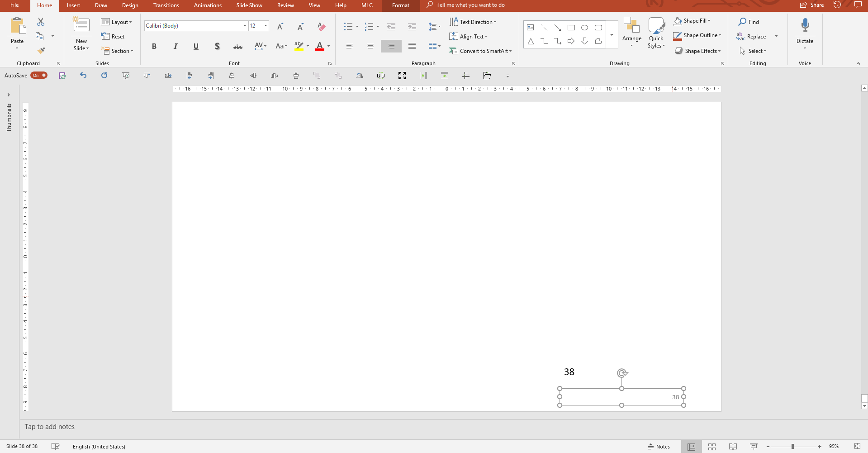The width and height of the screenshot is (868, 453).
Task: Open Shape Fill dropdown
Action: [692, 21]
